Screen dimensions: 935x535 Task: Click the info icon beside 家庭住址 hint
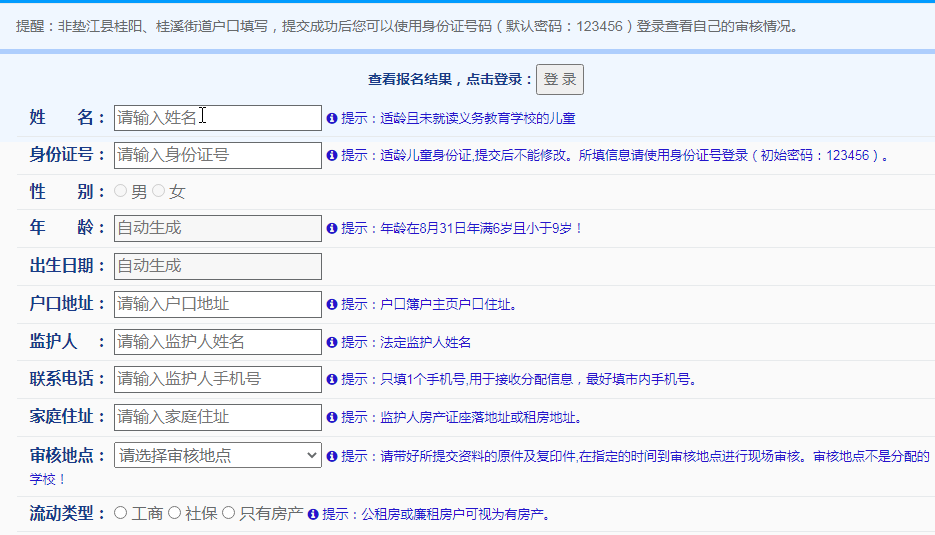point(332,418)
